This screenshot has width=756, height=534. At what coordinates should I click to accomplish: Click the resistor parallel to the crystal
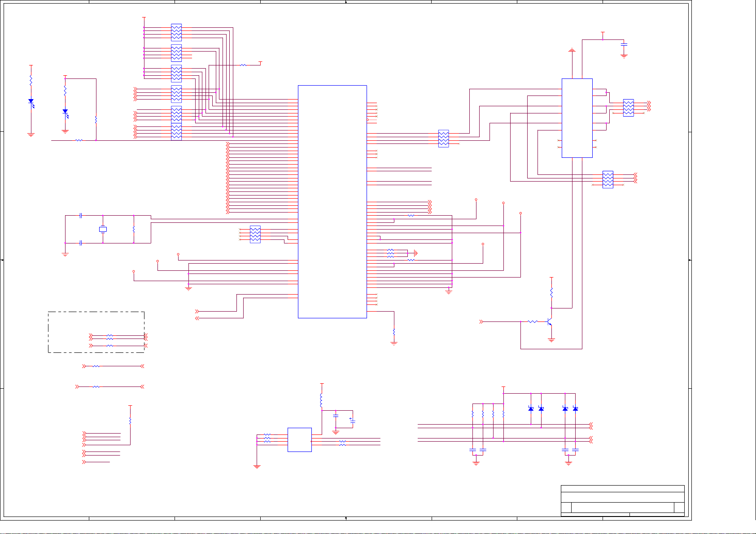click(134, 229)
